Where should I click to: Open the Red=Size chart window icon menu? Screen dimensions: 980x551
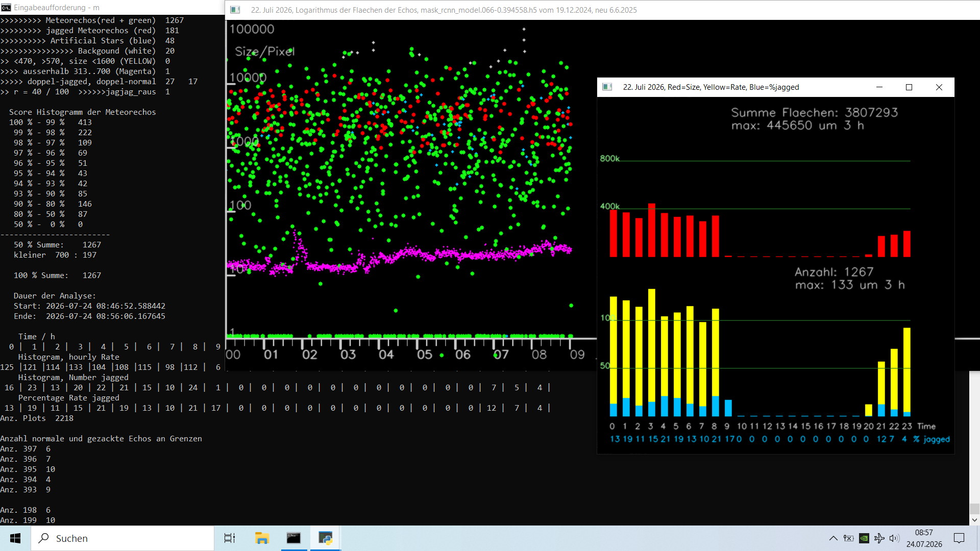(x=607, y=87)
